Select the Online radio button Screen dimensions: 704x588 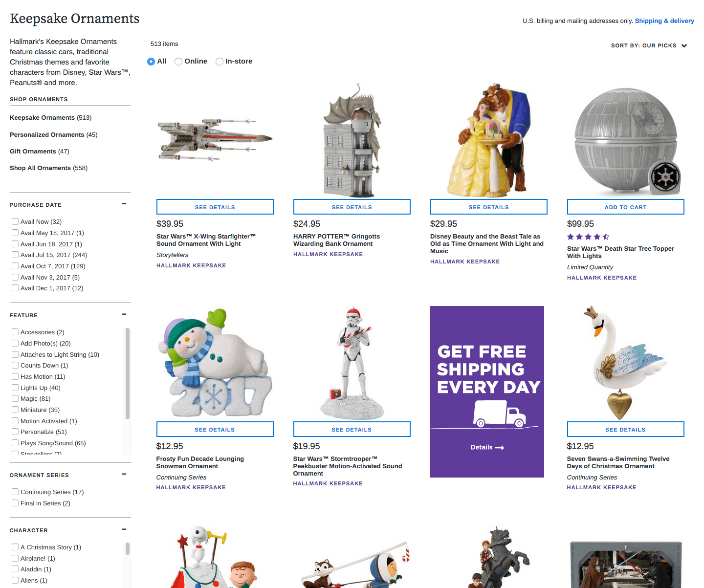(178, 62)
